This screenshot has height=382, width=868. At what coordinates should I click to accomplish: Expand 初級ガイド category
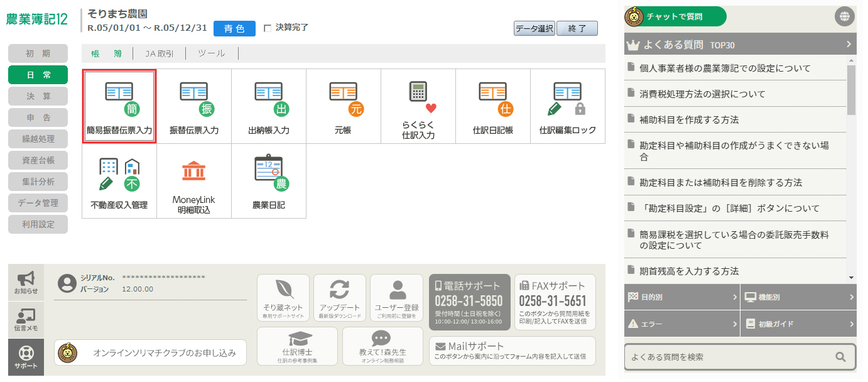click(798, 324)
